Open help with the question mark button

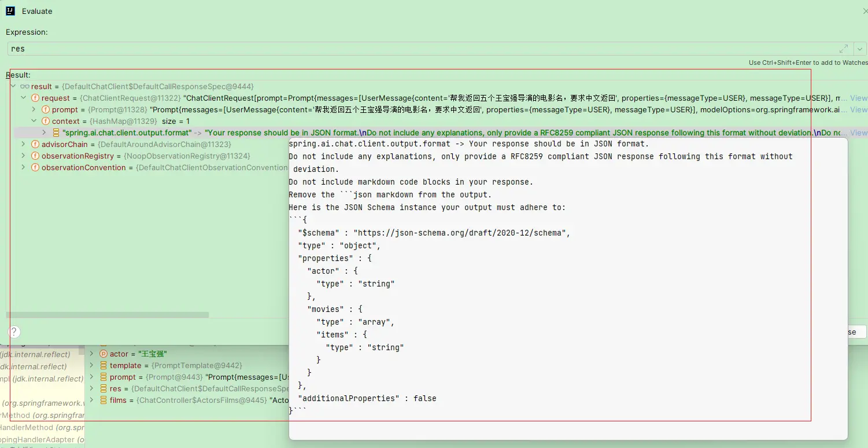coord(14,332)
